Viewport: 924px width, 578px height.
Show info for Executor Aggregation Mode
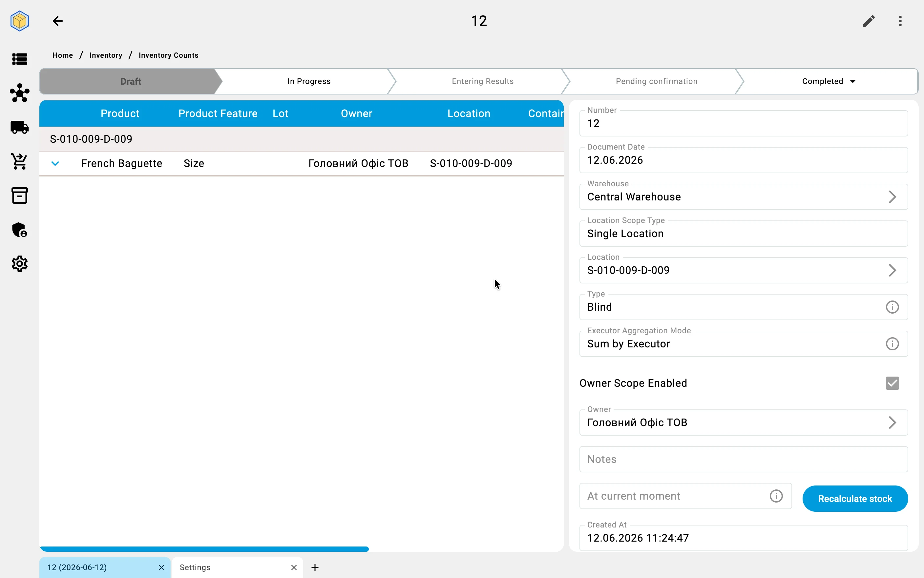tap(892, 344)
